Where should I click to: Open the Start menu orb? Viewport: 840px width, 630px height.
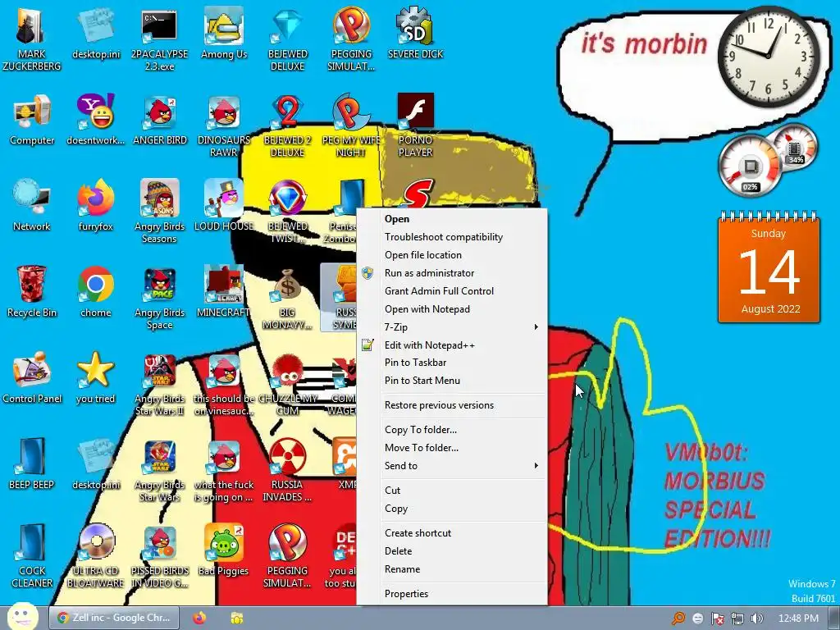(22, 617)
